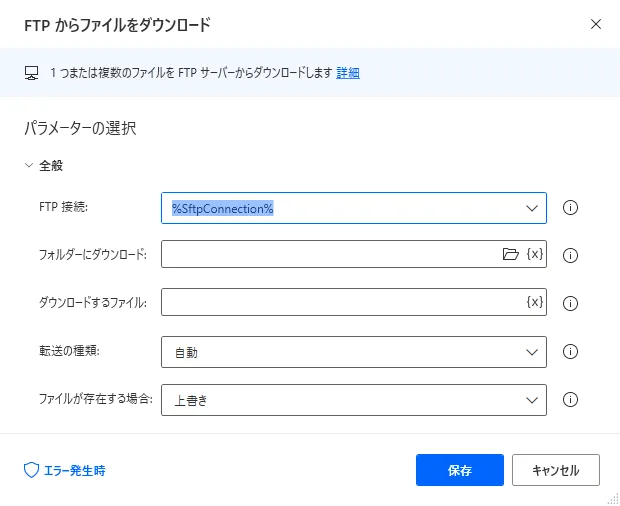The image size is (620, 506).
Task: Close the FTP download dialog
Action: point(596,24)
